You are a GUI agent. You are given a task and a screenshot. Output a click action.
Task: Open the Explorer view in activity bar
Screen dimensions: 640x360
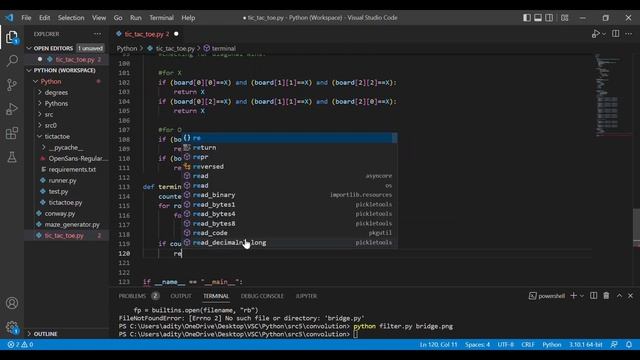point(12,37)
